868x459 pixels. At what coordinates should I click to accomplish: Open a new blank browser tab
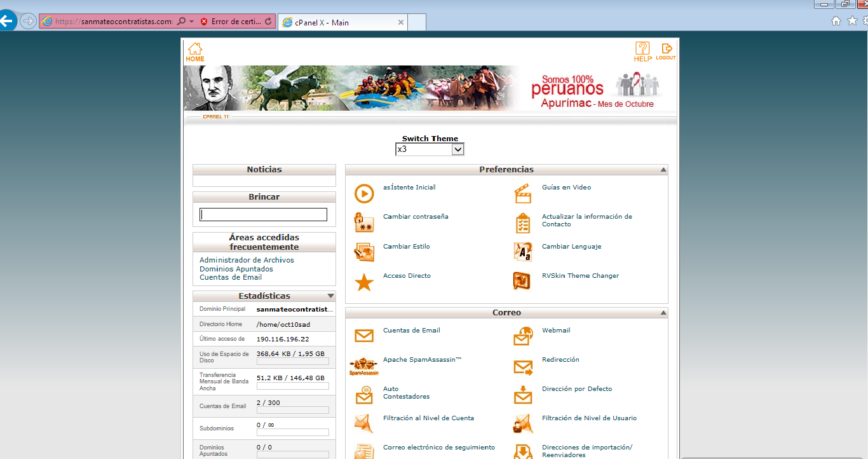click(x=417, y=22)
